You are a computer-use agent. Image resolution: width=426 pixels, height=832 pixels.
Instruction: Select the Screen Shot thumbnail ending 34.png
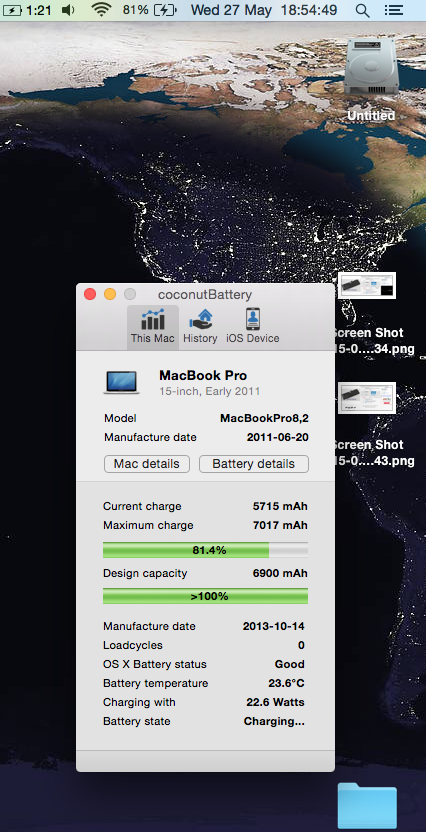pyautogui.click(x=367, y=285)
